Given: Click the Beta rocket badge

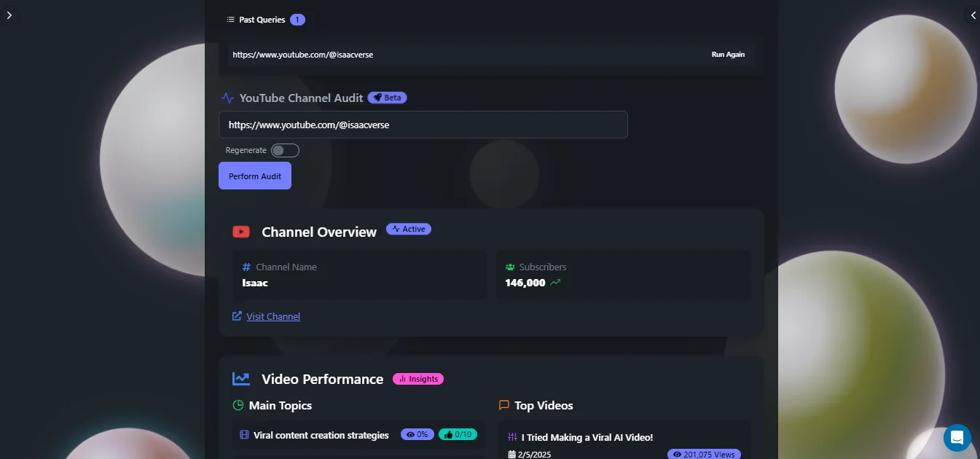Looking at the screenshot, I should (387, 98).
